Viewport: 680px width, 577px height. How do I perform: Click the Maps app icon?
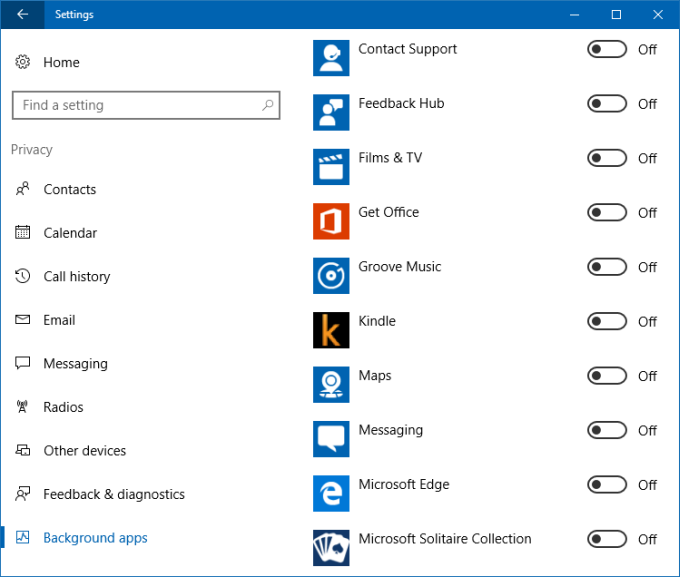click(331, 385)
